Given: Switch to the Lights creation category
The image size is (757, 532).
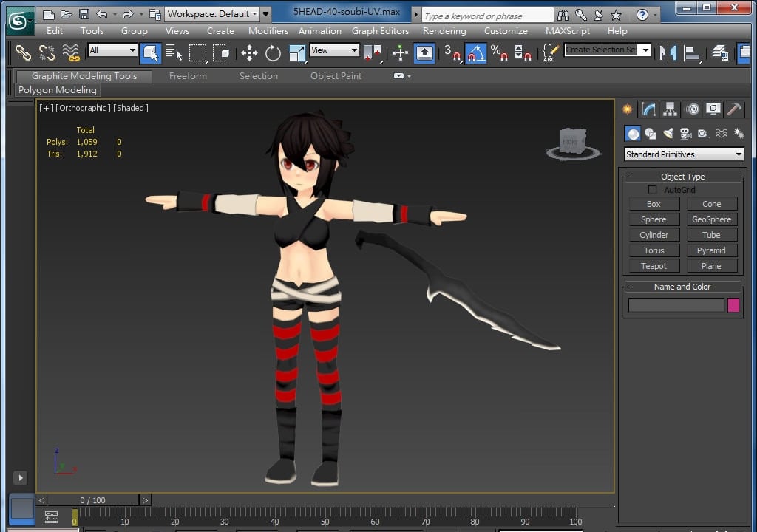Looking at the screenshot, I should [x=668, y=134].
